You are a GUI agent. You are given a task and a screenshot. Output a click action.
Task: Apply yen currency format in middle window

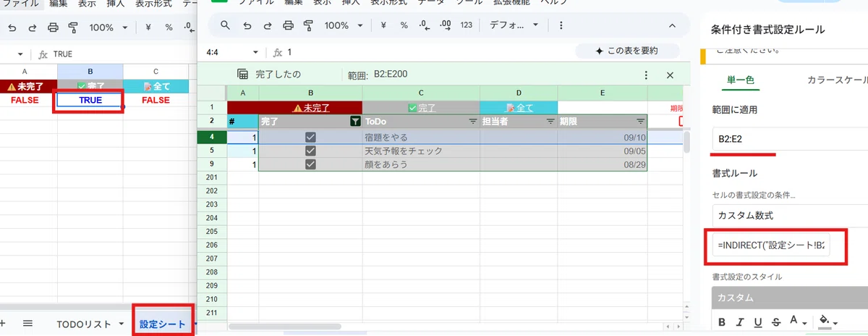point(383,25)
